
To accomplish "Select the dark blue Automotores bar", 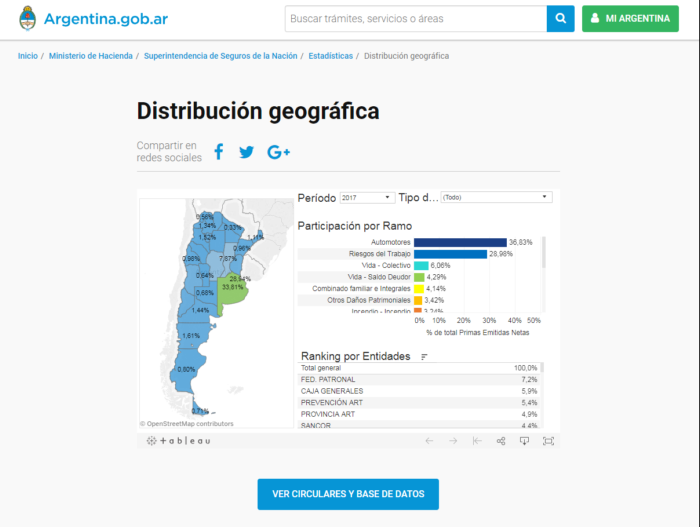I will click(x=460, y=242).
